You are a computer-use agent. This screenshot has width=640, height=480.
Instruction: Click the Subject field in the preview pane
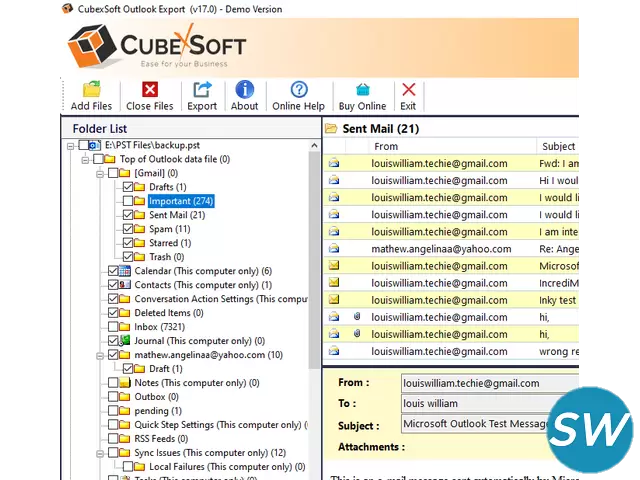pos(488,425)
